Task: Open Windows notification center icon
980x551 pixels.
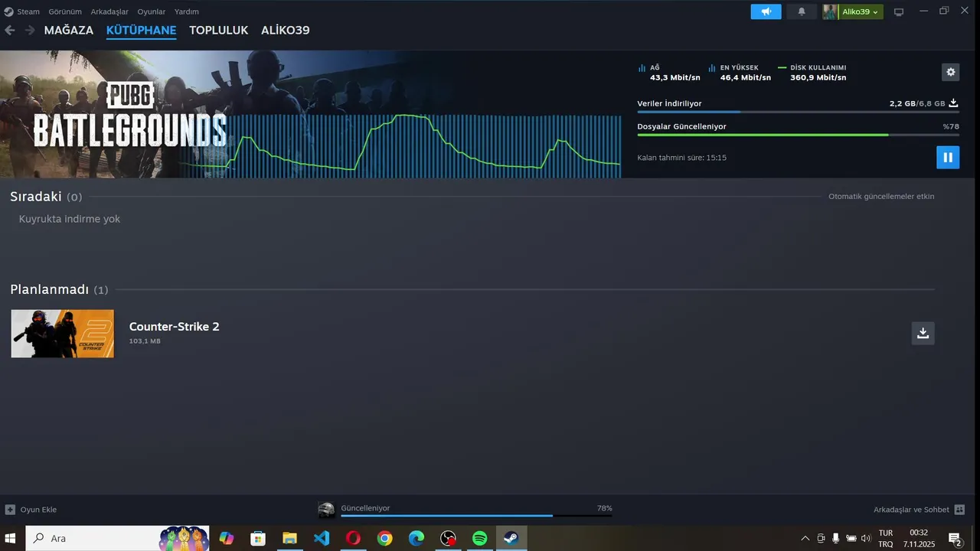Action: (x=955, y=539)
